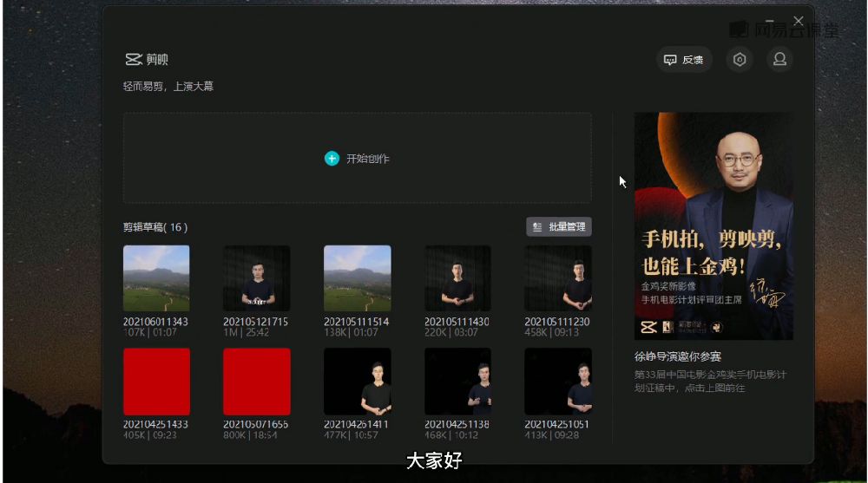Open draft thumbnail 202106011343
Image resolution: width=868 pixels, height=483 pixels.
click(x=156, y=278)
